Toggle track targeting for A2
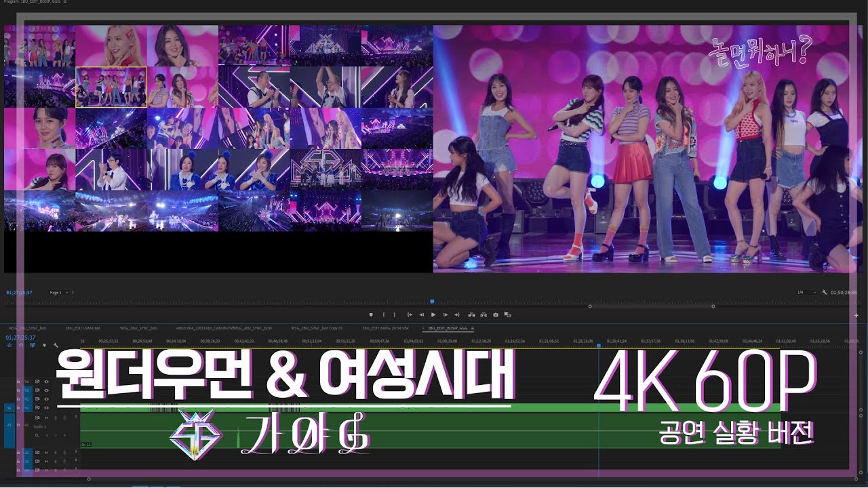The image size is (868, 488). point(27,452)
